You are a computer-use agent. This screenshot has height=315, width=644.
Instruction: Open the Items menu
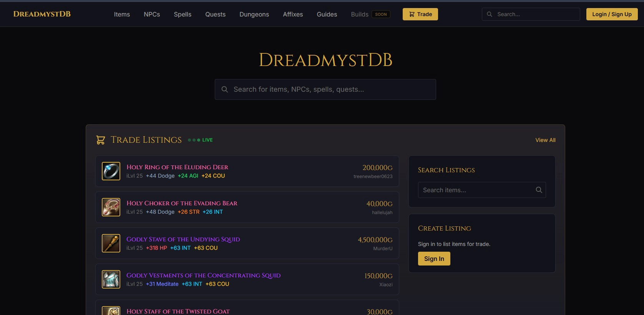122,14
